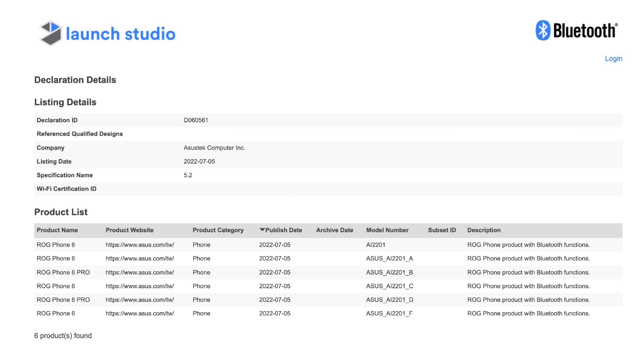Viewport: 644px width, 362px height.
Task: Click publish date in ASUS_AI2201_A row
Action: click(275, 259)
